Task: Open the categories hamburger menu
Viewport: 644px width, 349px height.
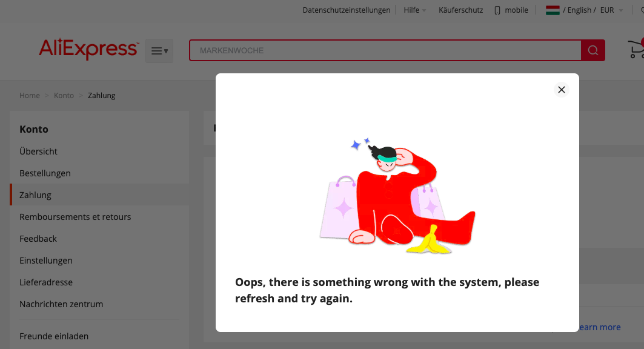Action: click(x=159, y=51)
